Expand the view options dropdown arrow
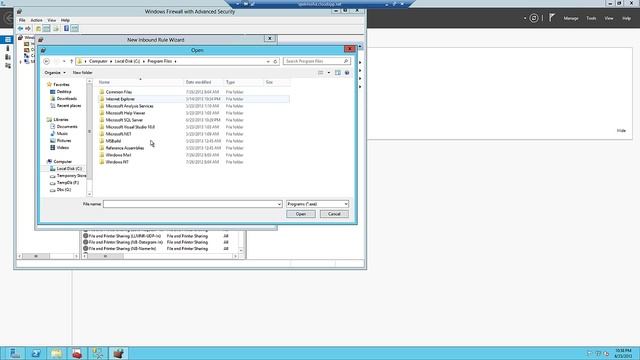This screenshot has height=360, width=640. (329, 73)
